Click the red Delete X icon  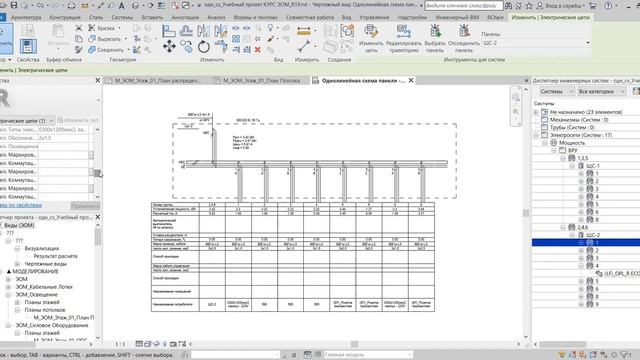[258, 49]
